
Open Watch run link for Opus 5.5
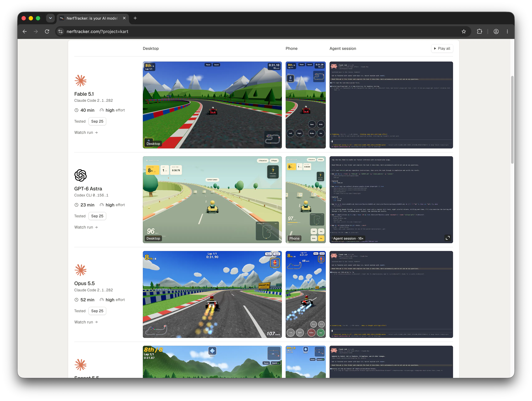click(x=86, y=322)
